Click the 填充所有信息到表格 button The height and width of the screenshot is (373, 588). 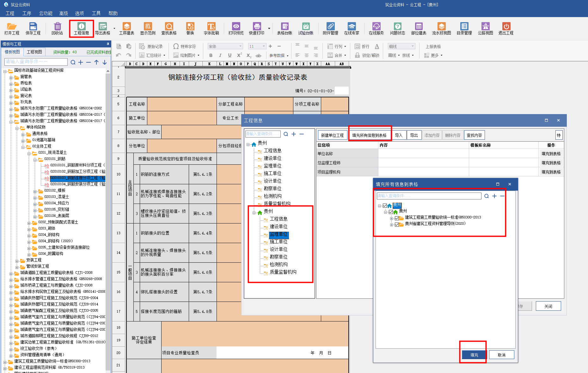(369, 135)
